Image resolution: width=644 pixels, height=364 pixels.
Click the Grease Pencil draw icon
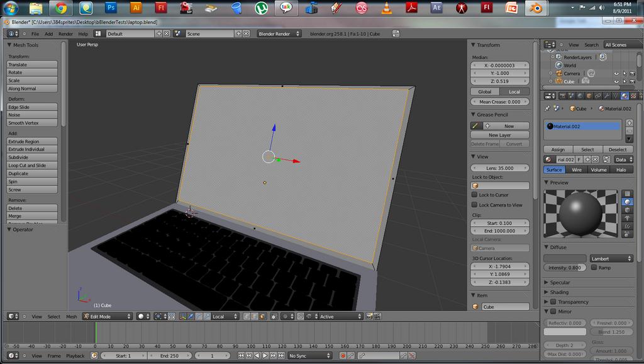[475, 126]
